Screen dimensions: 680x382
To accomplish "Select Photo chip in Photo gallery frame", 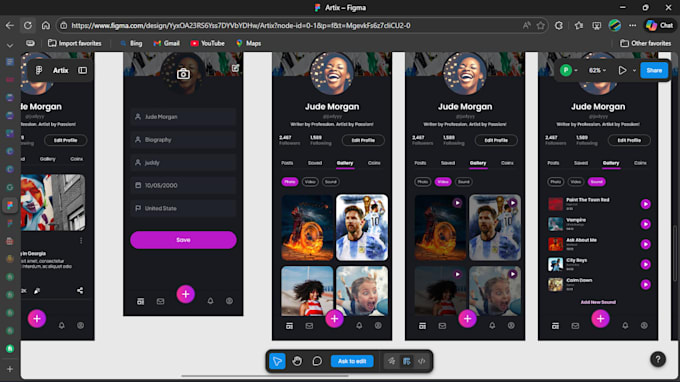I will point(290,182).
